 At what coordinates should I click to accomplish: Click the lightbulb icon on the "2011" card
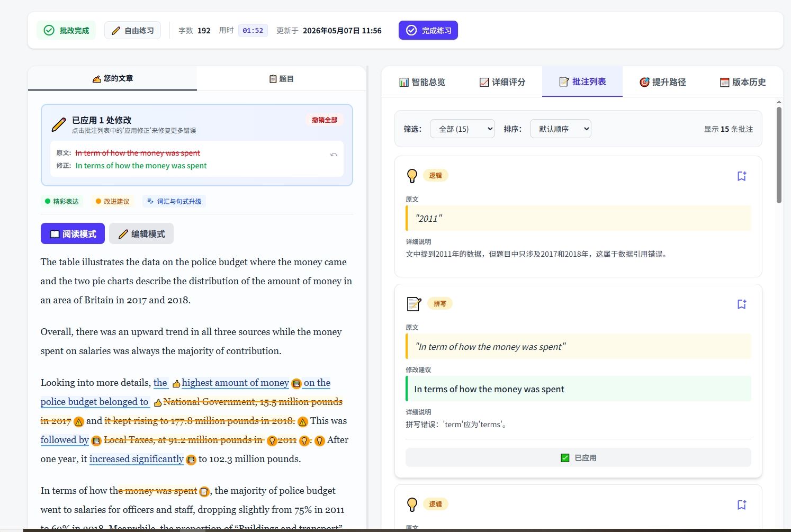(x=412, y=176)
